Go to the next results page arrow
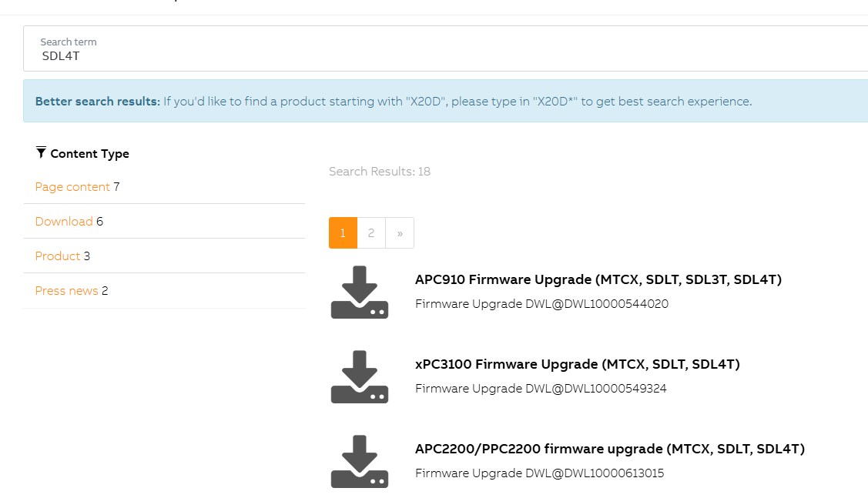The height and width of the screenshot is (498, 868). click(x=400, y=233)
